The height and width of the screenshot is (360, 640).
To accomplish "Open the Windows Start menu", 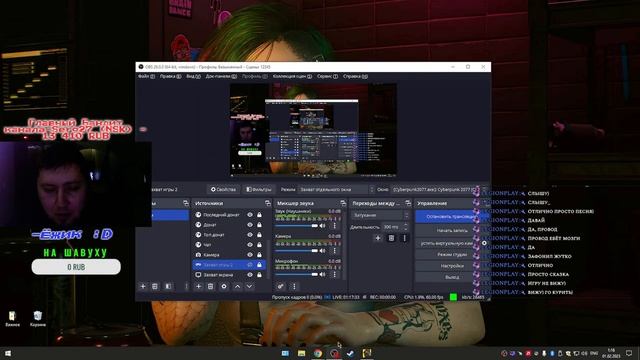I will (7, 353).
